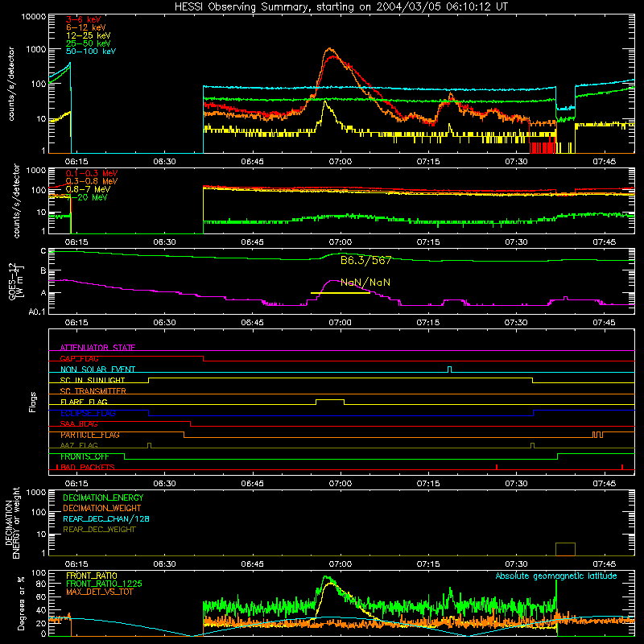
Task: Select the GOES-12 axis label
Action: point(16,281)
